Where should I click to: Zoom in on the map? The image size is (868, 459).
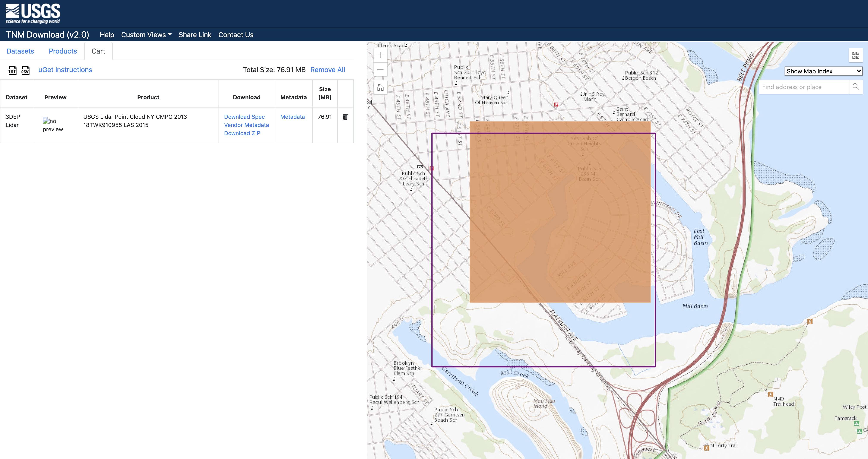[380, 55]
